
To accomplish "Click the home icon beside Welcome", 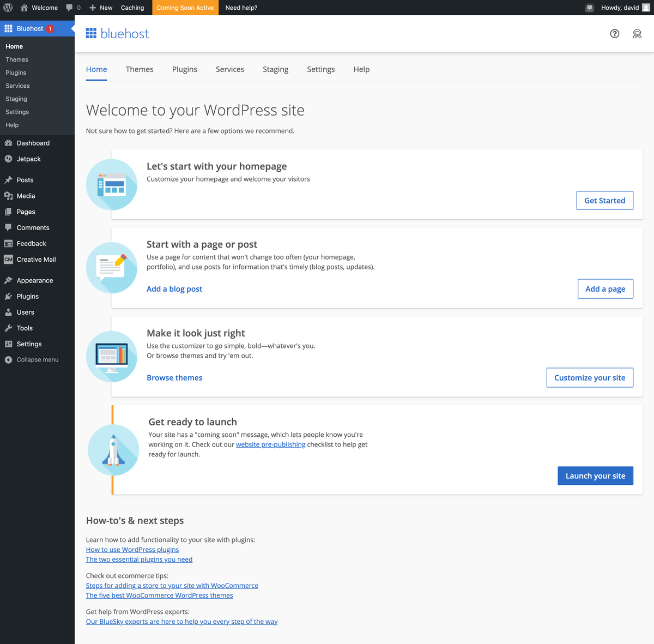I will (24, 8).
